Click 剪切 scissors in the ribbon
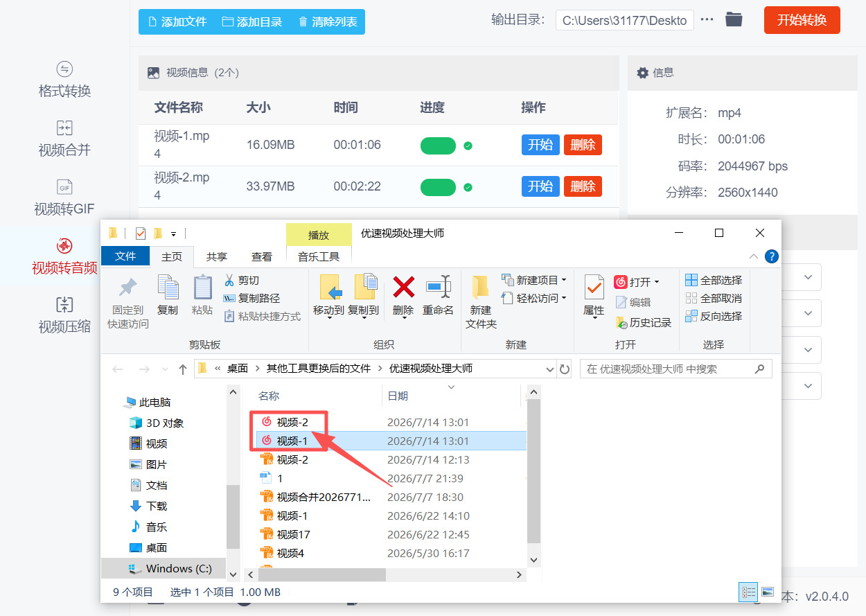 click(x=241, y=280)
